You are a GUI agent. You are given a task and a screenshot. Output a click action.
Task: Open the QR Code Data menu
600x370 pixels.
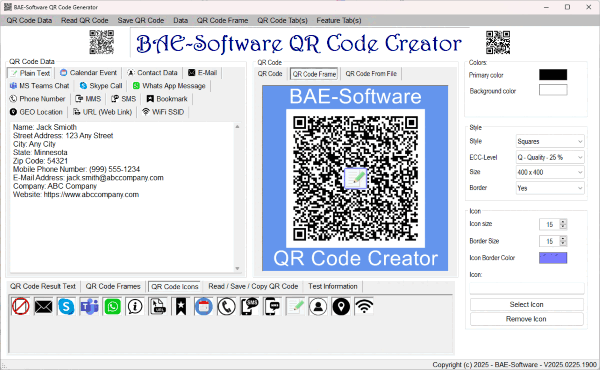click(29, 20)
